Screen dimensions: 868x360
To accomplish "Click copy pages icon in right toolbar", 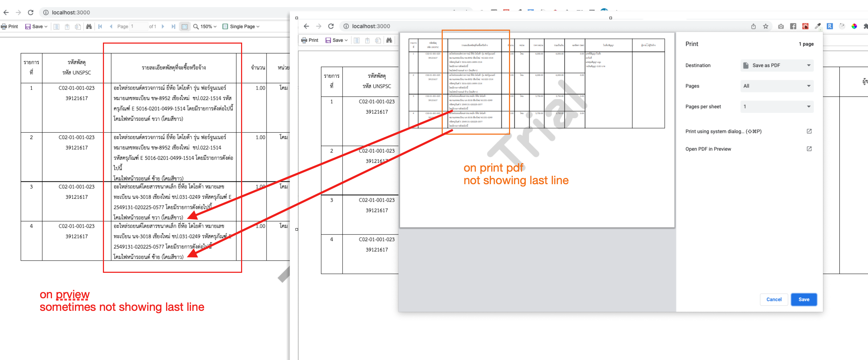I will 378,40.
